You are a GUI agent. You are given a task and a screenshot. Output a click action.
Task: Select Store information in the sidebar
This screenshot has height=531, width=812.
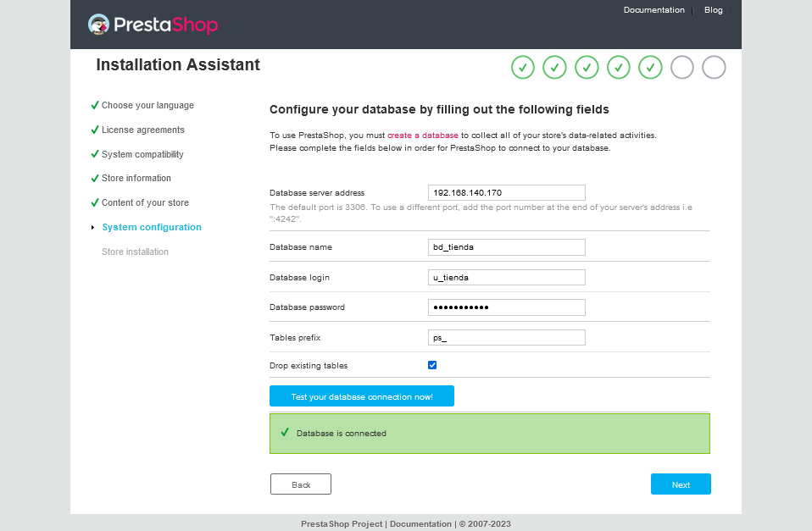(x=136, y=178)
